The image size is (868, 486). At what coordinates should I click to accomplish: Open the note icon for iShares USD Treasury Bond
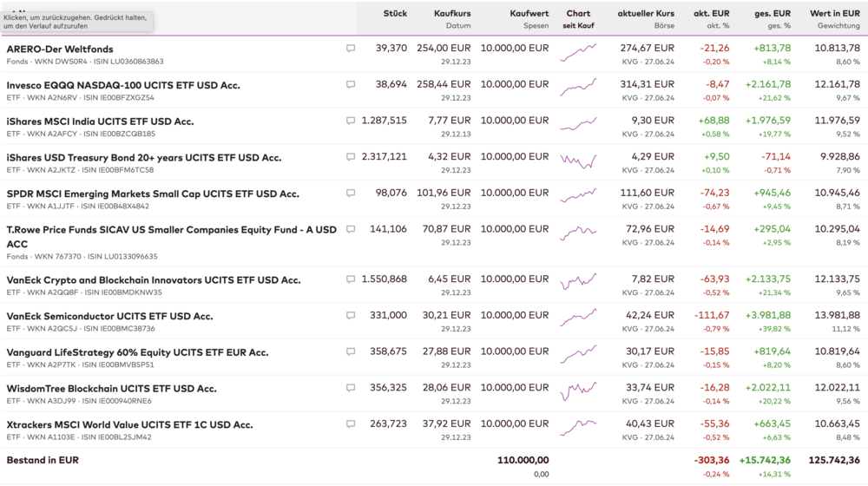pos(351,157)
